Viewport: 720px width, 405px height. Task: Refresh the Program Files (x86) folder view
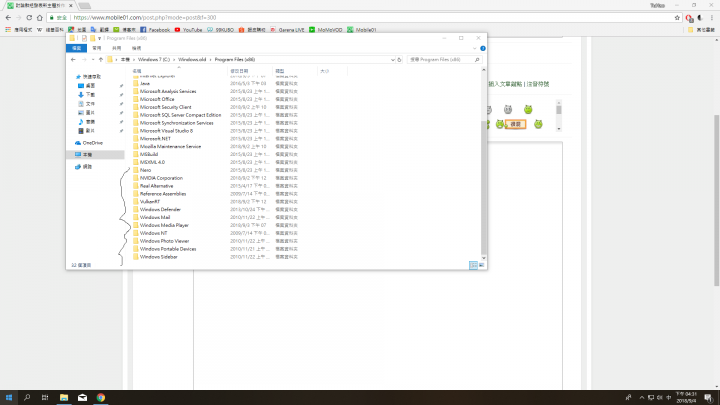tap(399, 60)
